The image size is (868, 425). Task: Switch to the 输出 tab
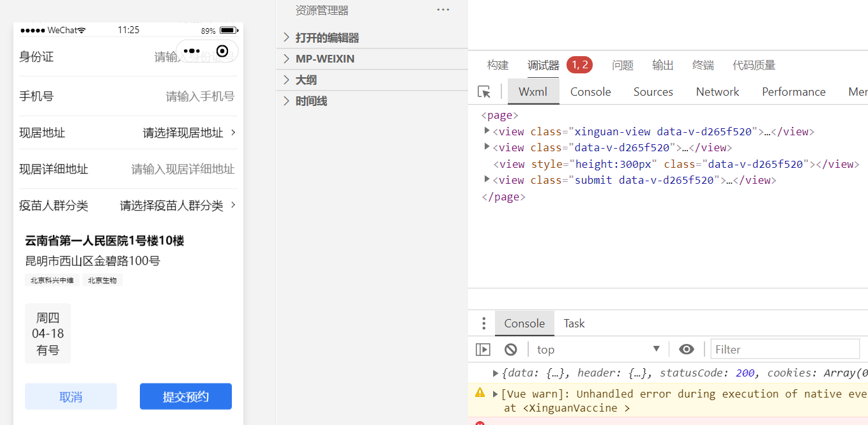coord(663,65)
